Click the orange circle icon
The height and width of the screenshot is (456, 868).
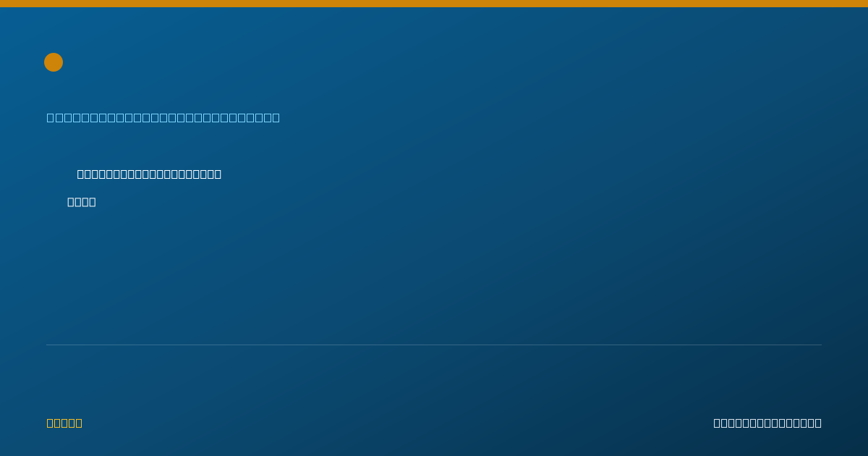pos(54,62)
